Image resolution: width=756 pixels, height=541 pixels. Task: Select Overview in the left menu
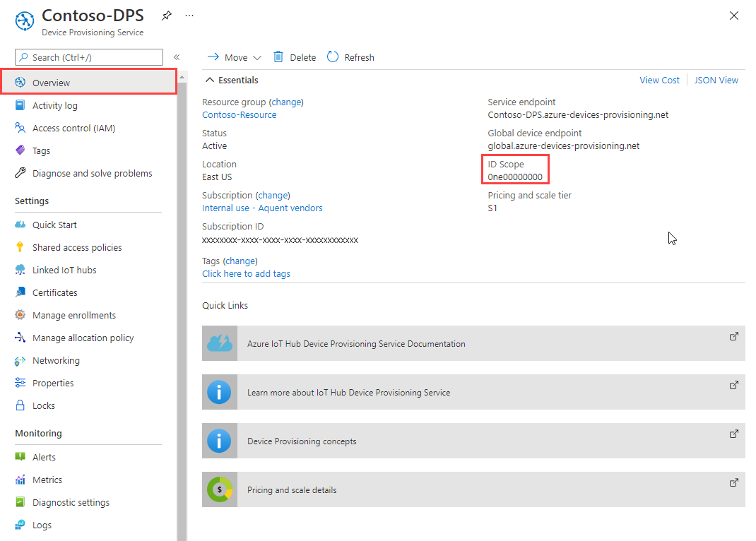pos(51,83)
